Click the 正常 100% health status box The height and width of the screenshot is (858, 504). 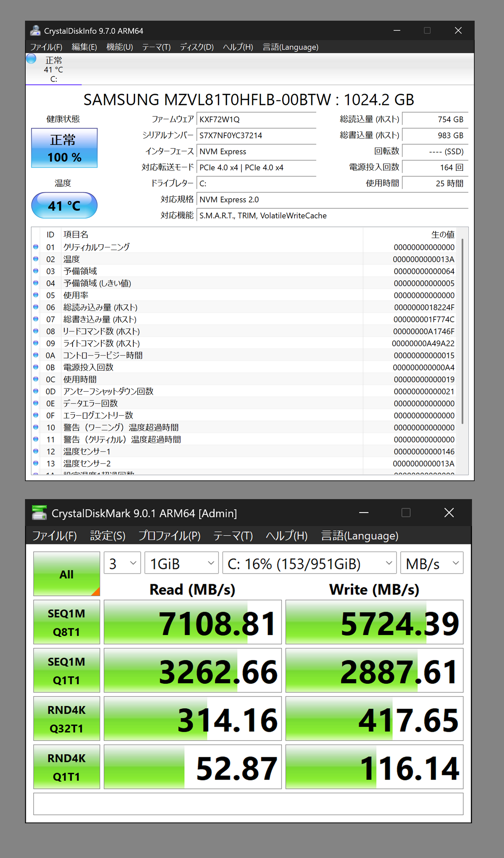coord(64,148)
